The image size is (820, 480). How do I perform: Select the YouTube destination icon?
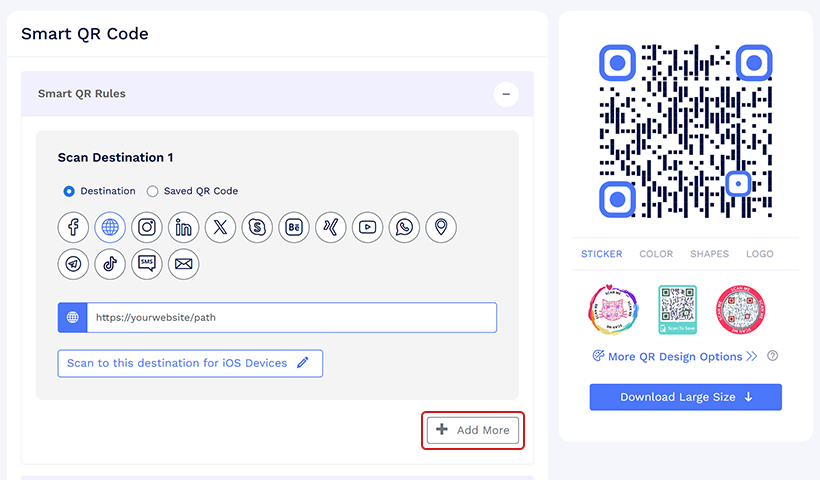coord(368,227)
